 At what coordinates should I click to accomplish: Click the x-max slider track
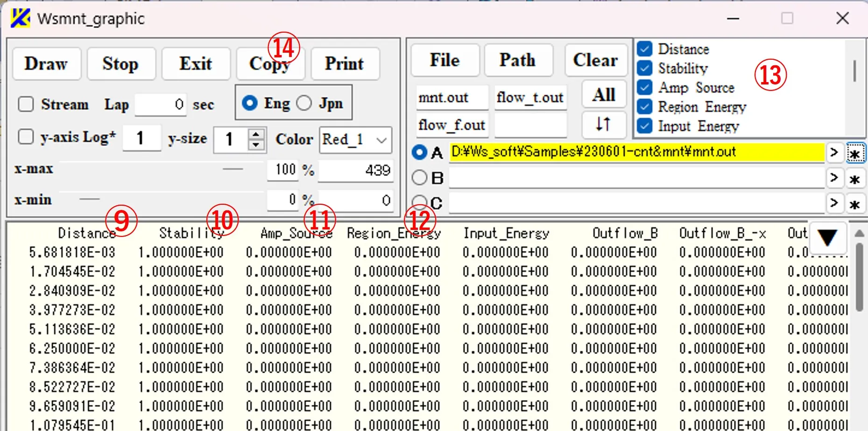coord(161,169)
